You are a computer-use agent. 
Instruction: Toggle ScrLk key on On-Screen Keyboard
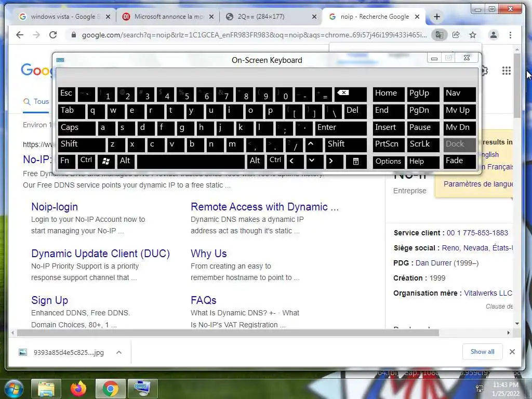pyautogui.click(x=423, y=145)
